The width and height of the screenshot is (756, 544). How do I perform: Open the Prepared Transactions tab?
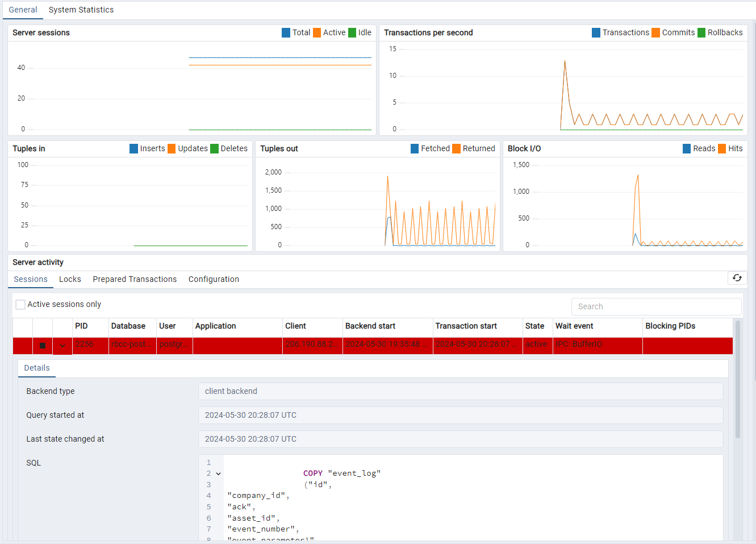click(135, 279)
